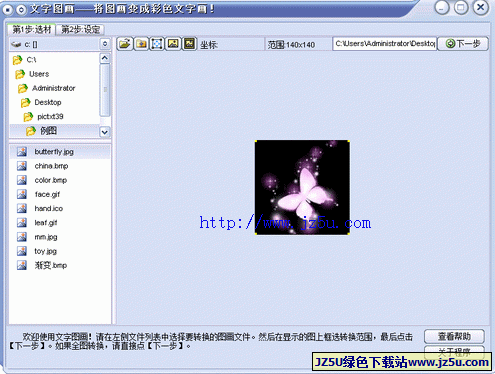Select 渐变.bmp file name
Viewport: 495px width, 374px height.
tap(51, 265)
